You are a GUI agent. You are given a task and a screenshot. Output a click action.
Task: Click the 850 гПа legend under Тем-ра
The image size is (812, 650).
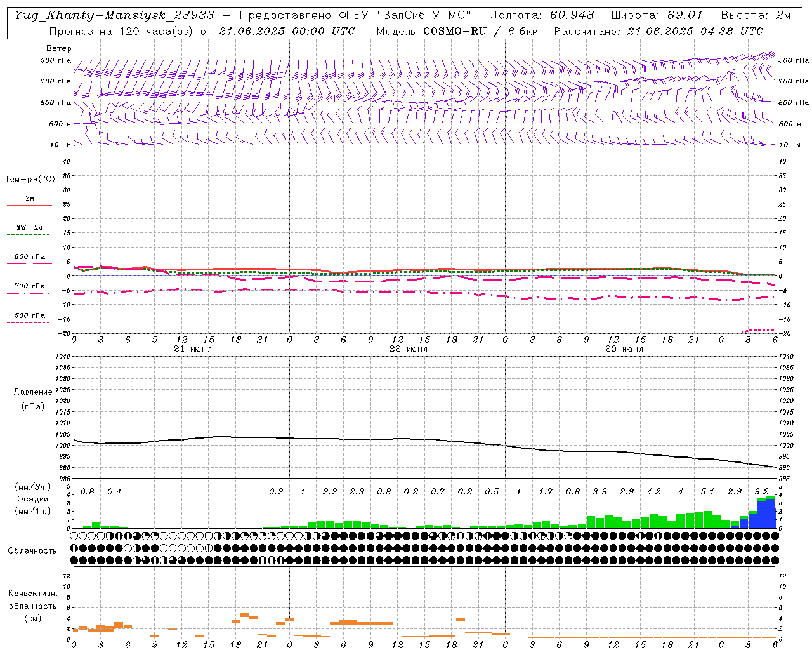click(29, 257)
